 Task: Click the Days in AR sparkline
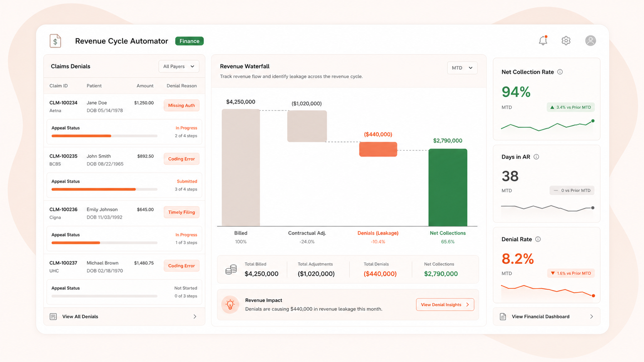[x=547, y=208]
